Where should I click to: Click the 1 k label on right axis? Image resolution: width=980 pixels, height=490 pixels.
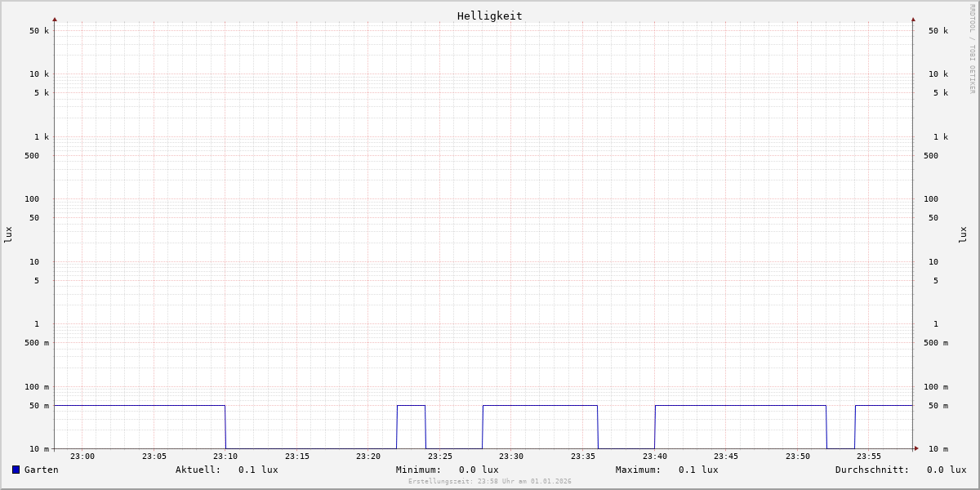pyautogui.click(x=941, y=137)
